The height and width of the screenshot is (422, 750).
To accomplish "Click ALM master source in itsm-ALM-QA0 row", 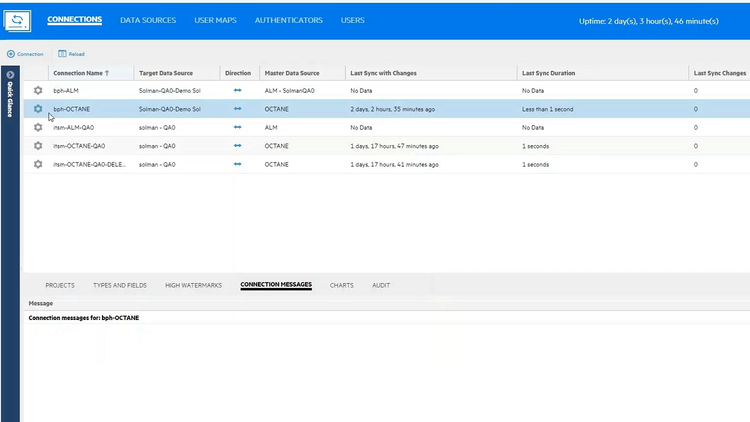I will coord(271,127).
